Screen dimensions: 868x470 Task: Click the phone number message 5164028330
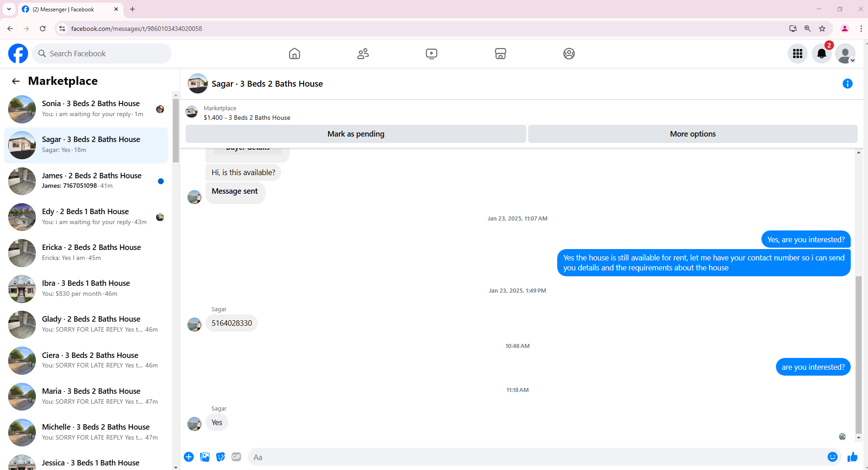[x=232, y=323]
